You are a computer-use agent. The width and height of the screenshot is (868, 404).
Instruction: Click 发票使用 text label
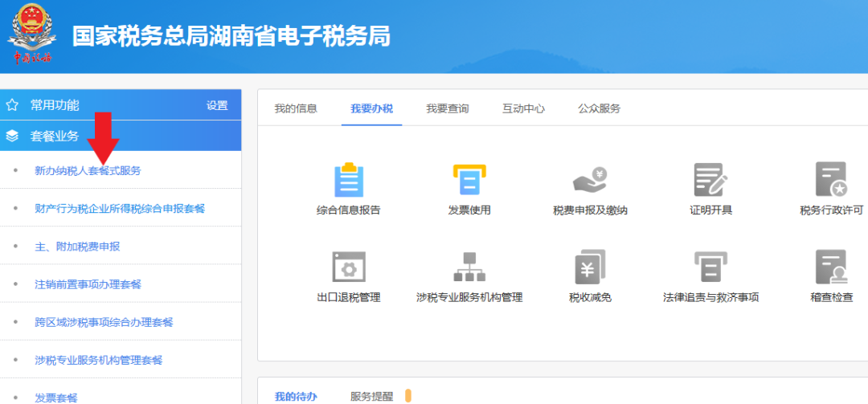(469, 210)
